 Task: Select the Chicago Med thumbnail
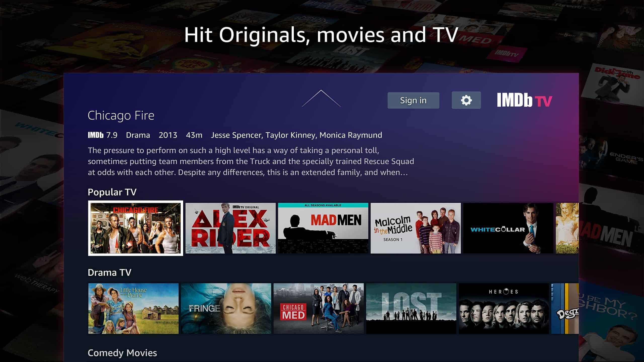318,308
